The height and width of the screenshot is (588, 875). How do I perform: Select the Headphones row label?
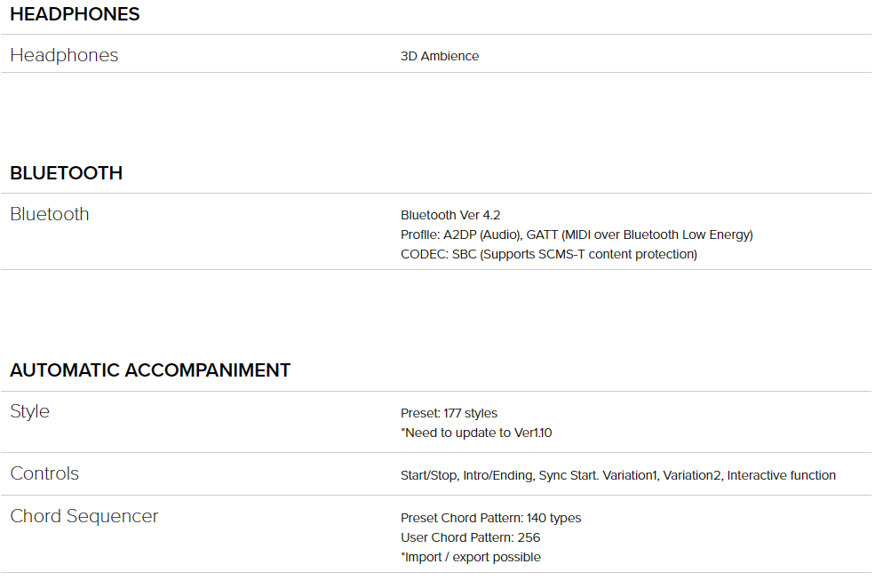tap(64, 55)
